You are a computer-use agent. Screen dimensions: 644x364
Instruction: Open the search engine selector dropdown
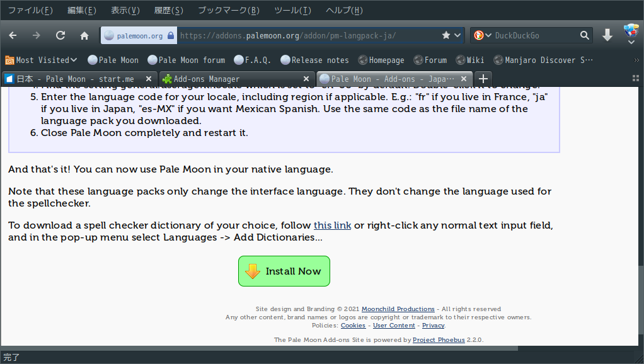click(488, 35)
